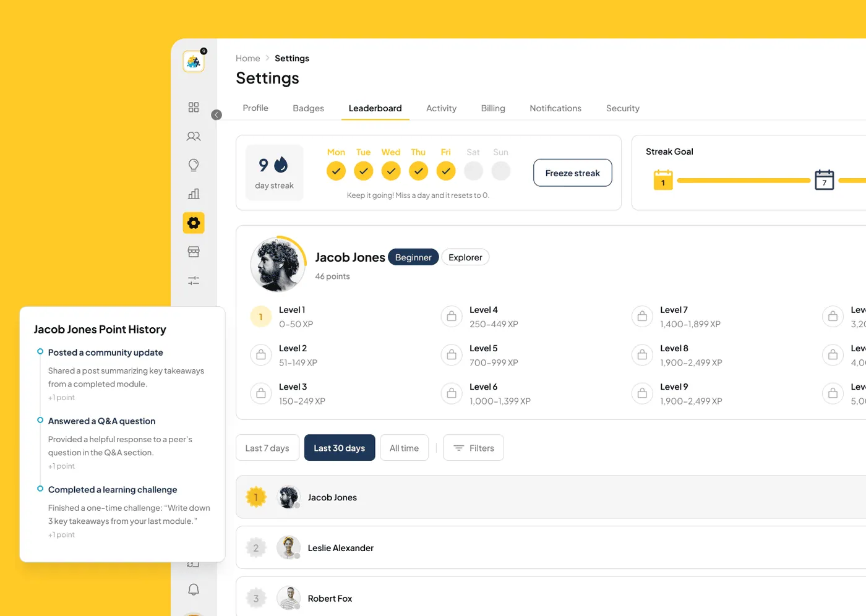
Task: Open the bar chart icon in sidebar
Action: click(x=194, y=194)
